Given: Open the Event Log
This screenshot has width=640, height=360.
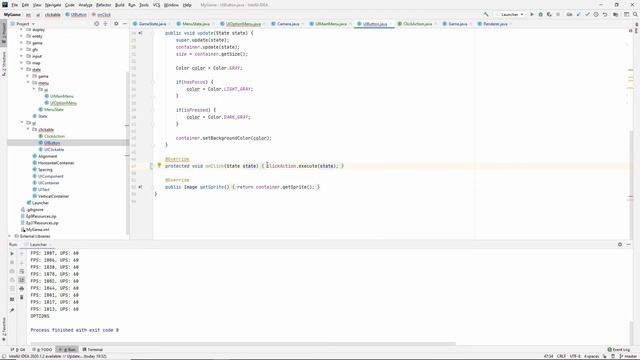Looking at the screenshot, I should pos(619,349).
